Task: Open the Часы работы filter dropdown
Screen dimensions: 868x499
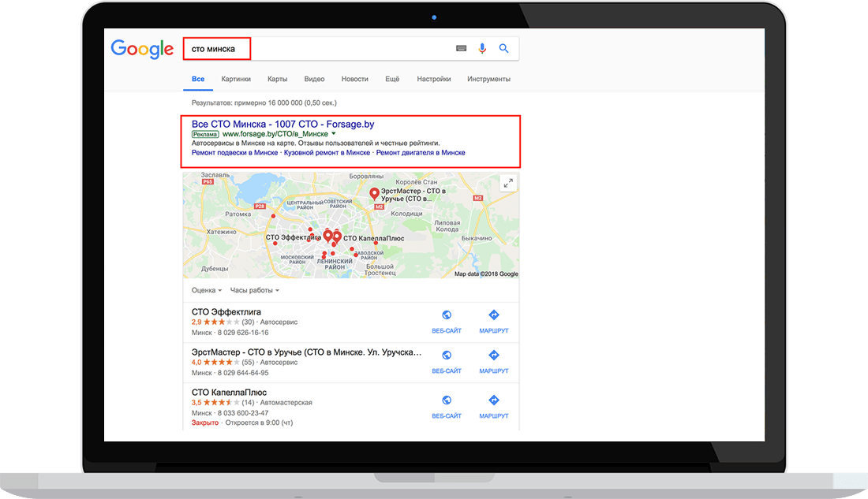Action: click(255, 290)
